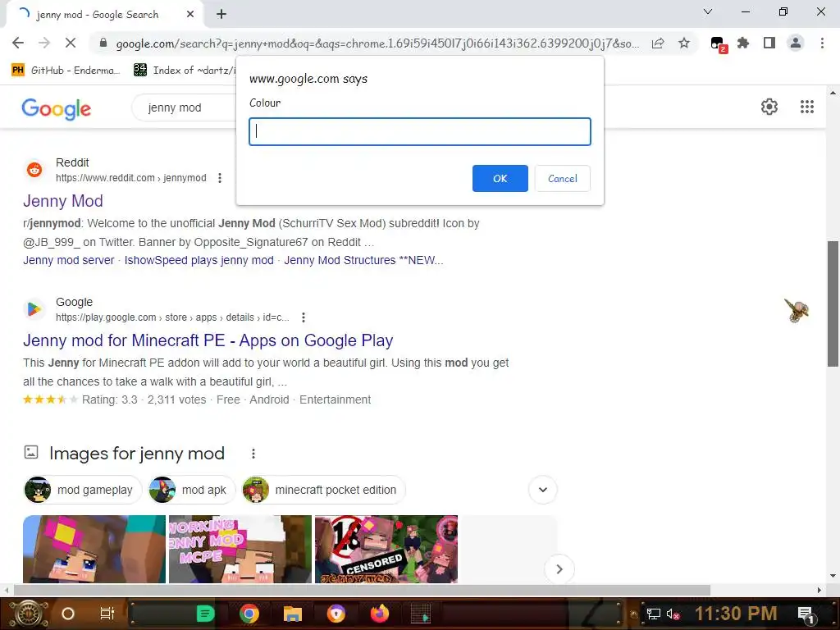Share this page icon in address bar
This screenshot has width=840, height=630.
(x=658, y=43)
